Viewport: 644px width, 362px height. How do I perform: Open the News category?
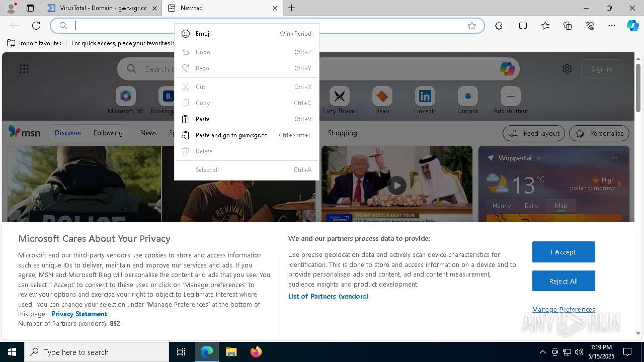[x=148, y=133]
